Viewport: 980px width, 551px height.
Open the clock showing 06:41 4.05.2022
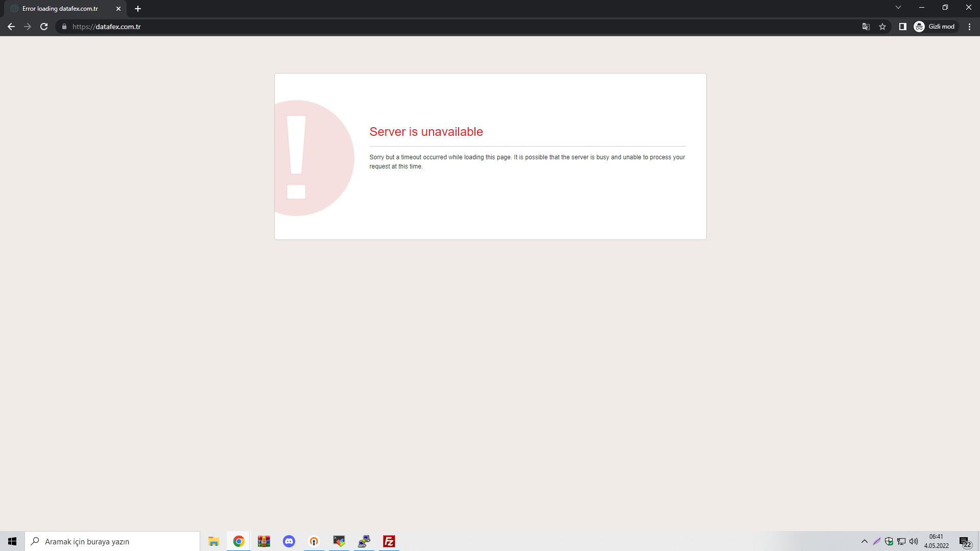coord(936,541)
